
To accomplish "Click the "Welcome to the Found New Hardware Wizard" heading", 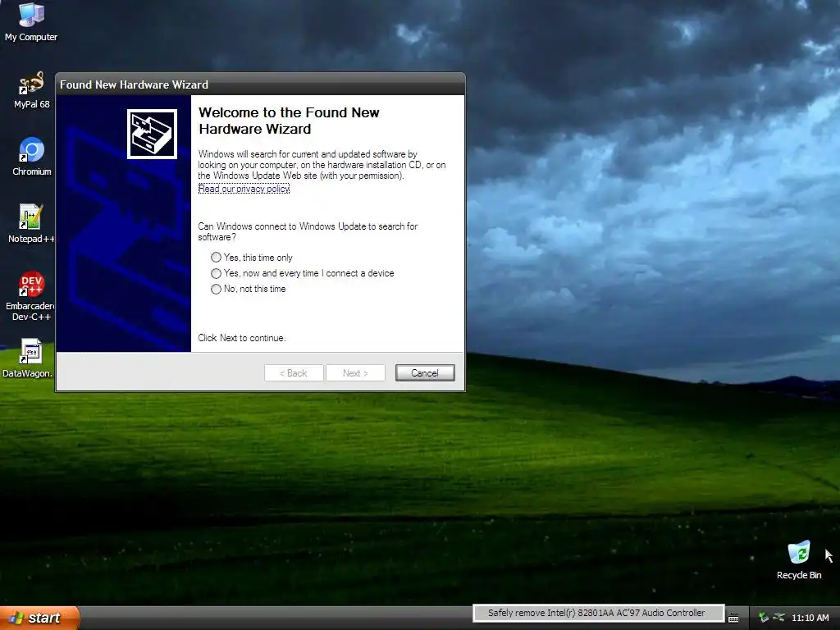I will coord(289,121).
